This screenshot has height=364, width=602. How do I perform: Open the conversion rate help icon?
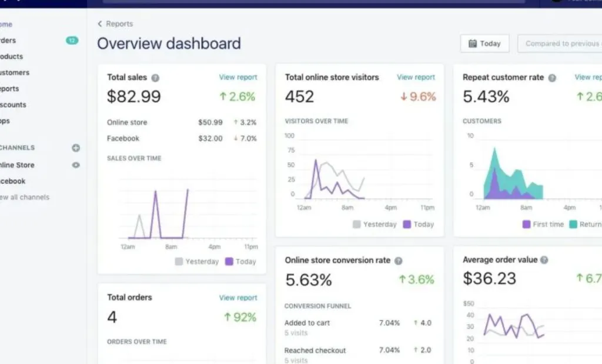tap(399, 261)
